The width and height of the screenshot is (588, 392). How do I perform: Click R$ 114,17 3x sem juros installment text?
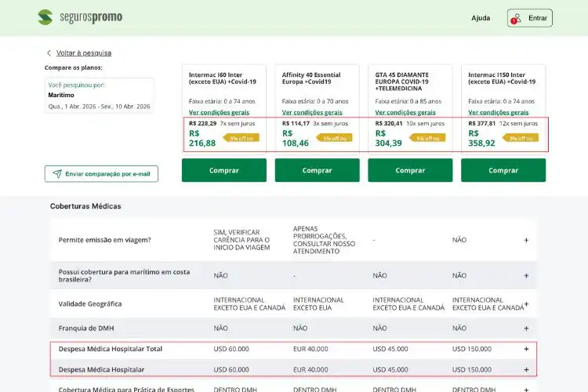[x=315, y=123]
